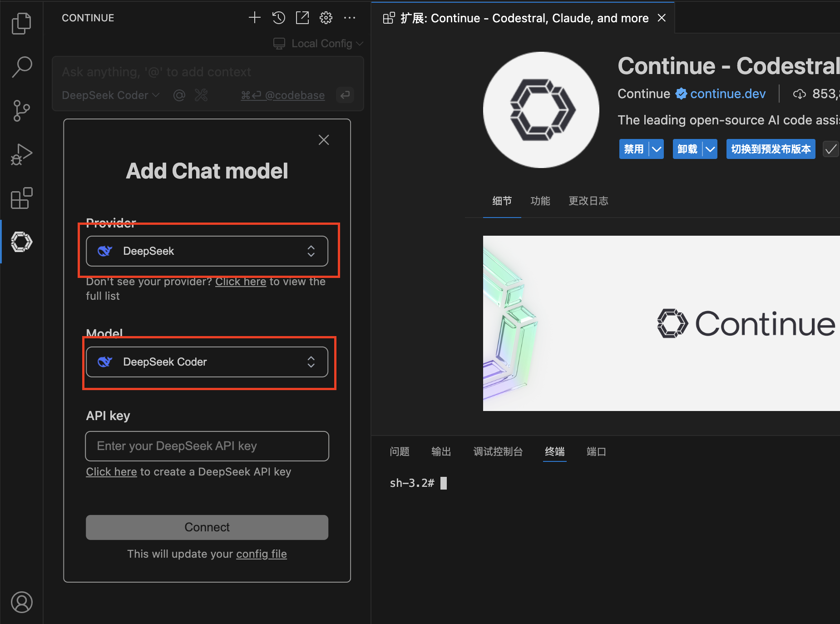840x624 pixels.
Task: Open the 端口 panel tab
Action: 596,451
